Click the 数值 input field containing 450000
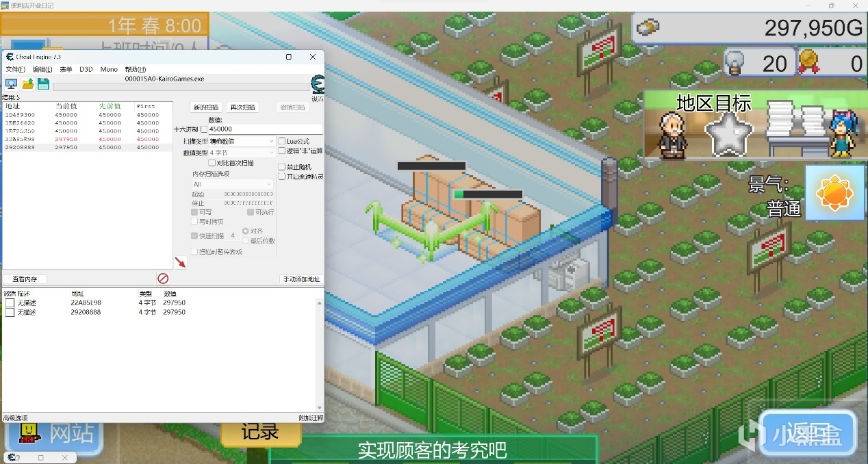 [265, 129]
